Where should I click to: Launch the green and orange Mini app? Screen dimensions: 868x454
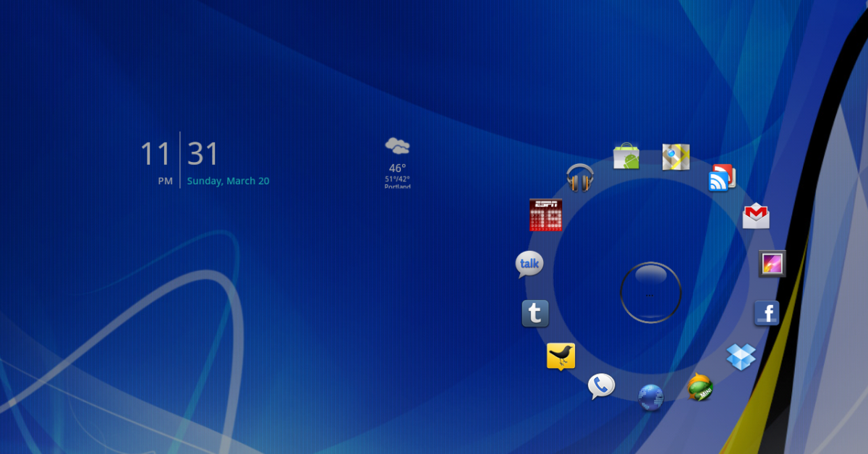pos(699,387)
